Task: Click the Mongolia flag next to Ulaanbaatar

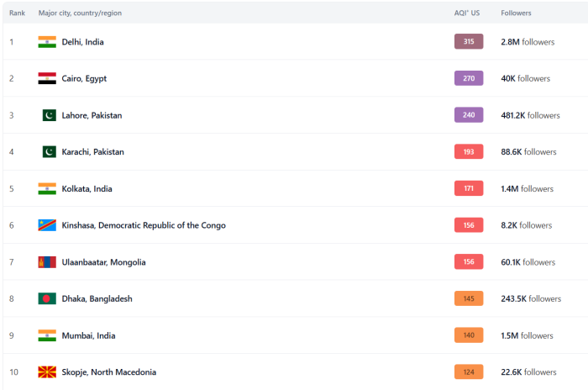Action: (x=47, y=262)
